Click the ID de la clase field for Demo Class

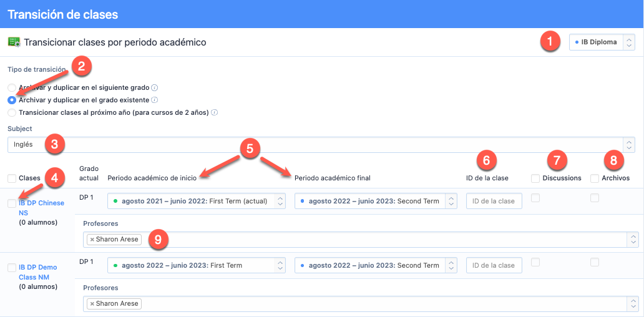494,265
